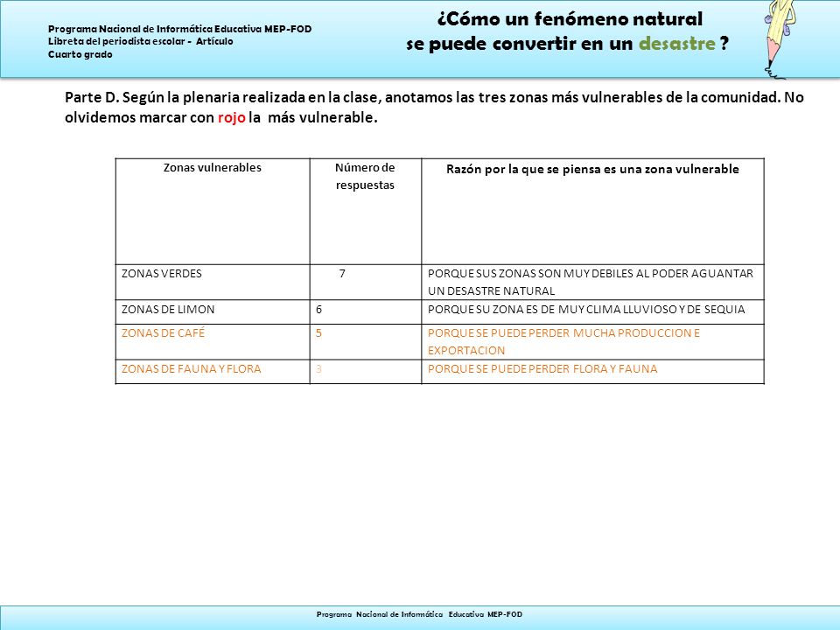Click the footer 'Programa Nacional de Informática Educativa' text
The height and width of the screenshot is (630, 840).
click(419, 614)
